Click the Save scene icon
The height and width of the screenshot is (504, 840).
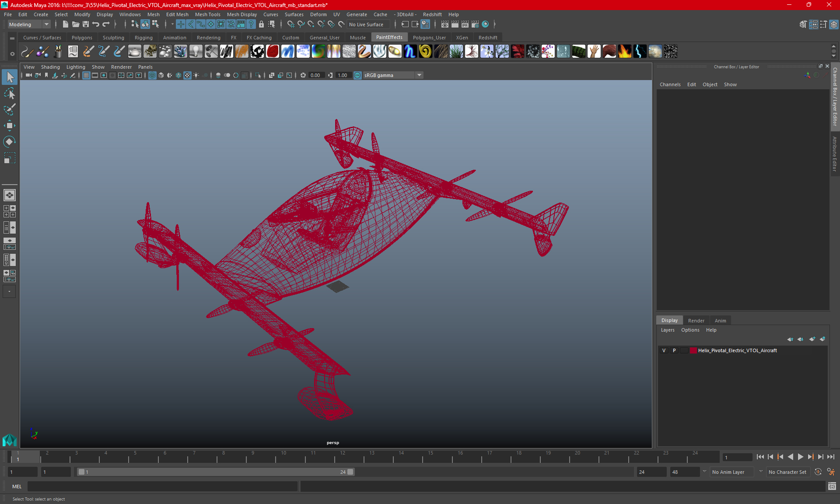(x=86, y=24)
